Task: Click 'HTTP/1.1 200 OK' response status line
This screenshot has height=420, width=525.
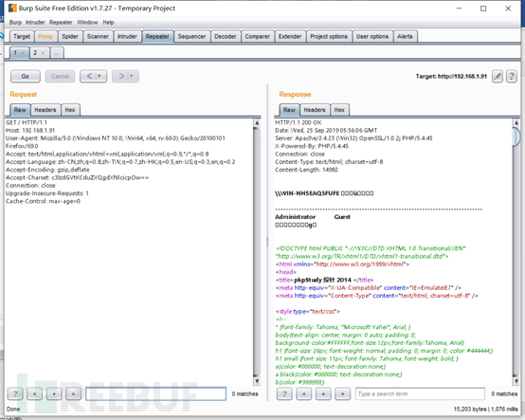Action: [299, 122]
